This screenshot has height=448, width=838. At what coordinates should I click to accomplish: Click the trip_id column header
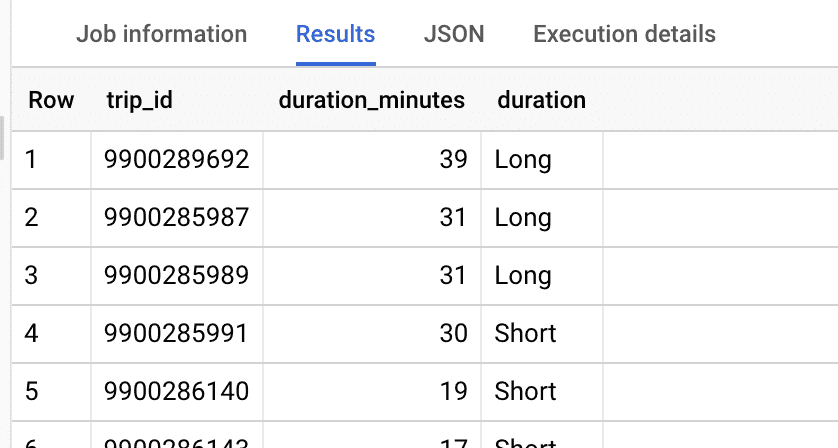point(140,100)
